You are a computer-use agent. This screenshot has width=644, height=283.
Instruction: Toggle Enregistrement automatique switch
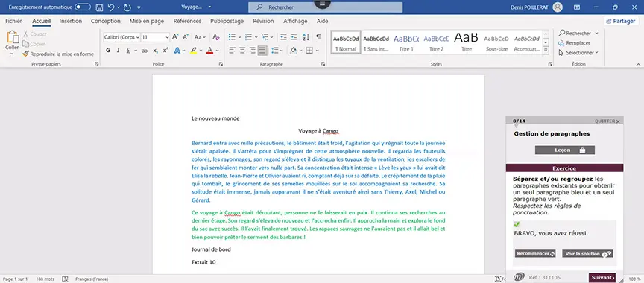click(83, 7)
